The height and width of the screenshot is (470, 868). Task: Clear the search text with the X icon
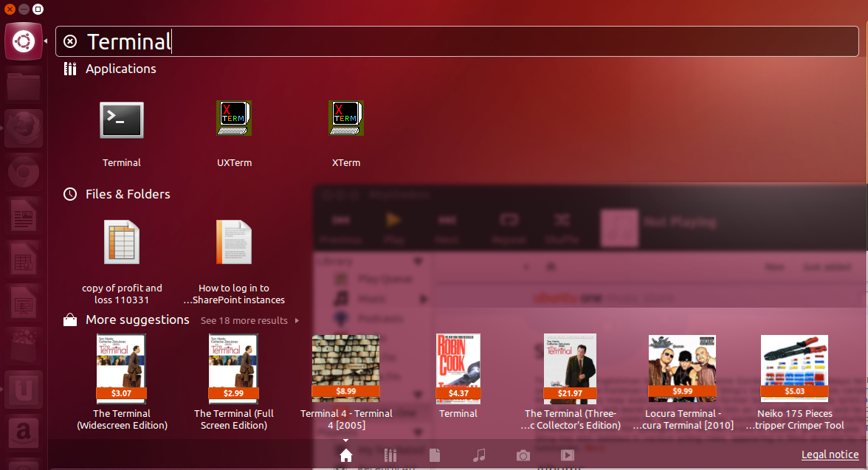(x=70, y=41)
